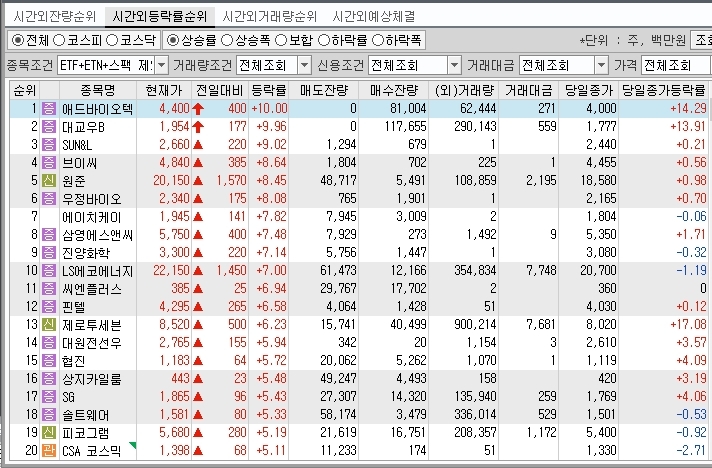Sort by the 매수잔량 column header

(394, 90)
